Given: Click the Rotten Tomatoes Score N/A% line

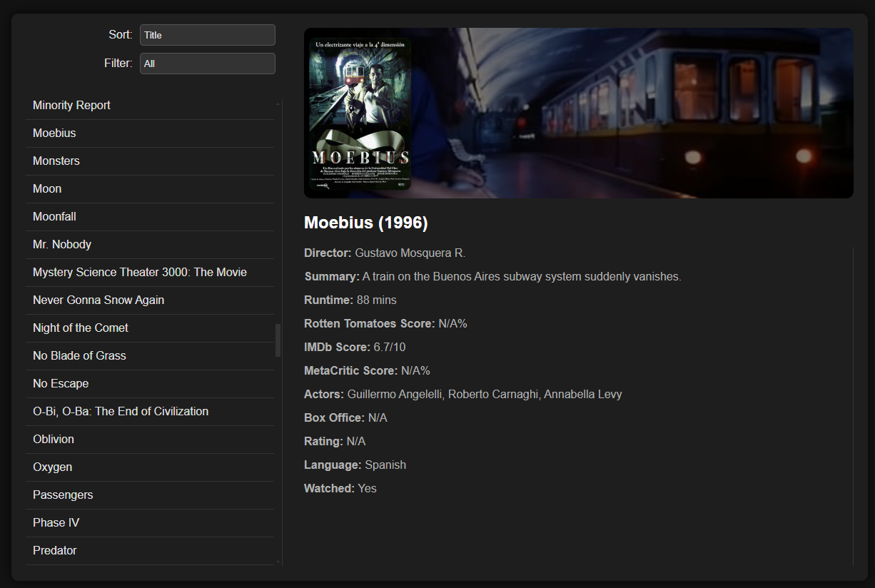Looking at the screenshot, I should point(385,324).
